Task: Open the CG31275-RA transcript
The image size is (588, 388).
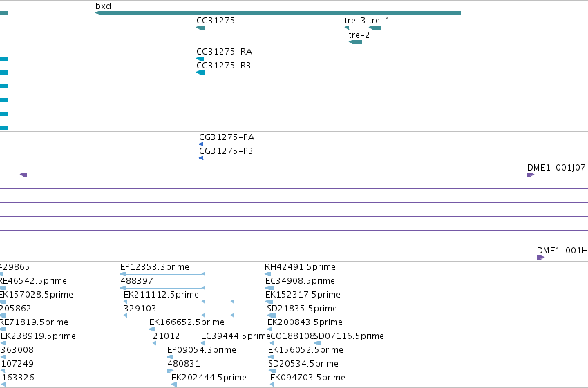Action: pos(200,59)
